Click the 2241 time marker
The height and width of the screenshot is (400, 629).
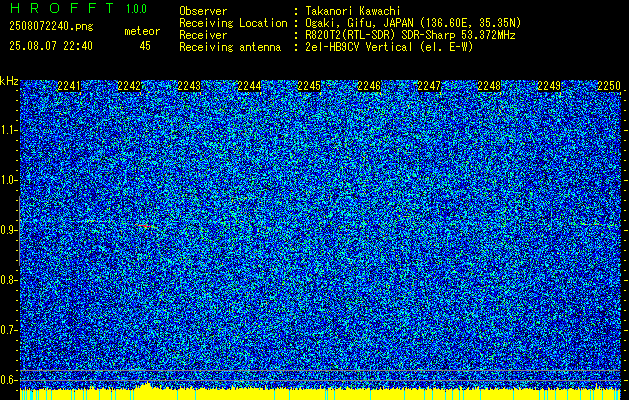pyautogui.click(x=69, y=86)
